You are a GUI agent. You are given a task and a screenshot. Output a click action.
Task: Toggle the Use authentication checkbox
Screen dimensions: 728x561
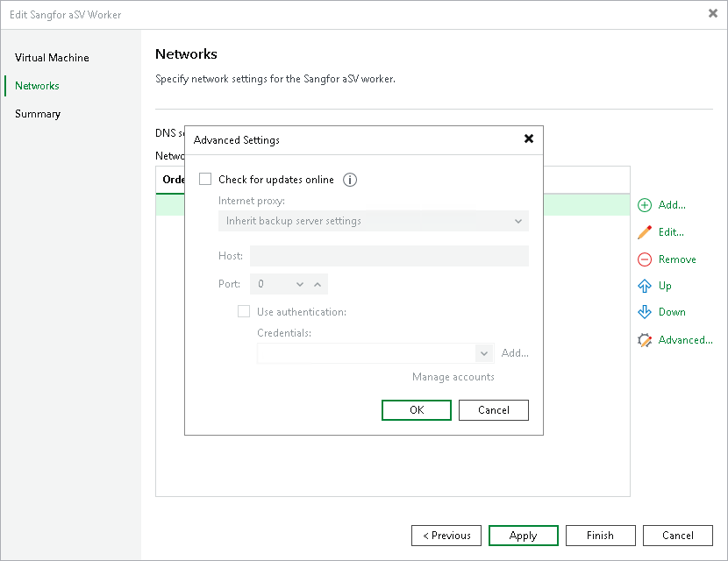(244, 311)
